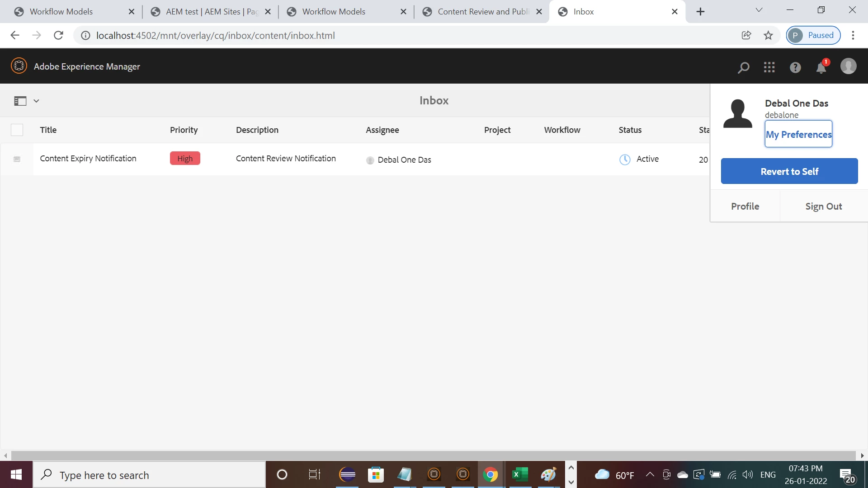Open the My Preferences link
The image size is (868, 488).
coord(798,134)
